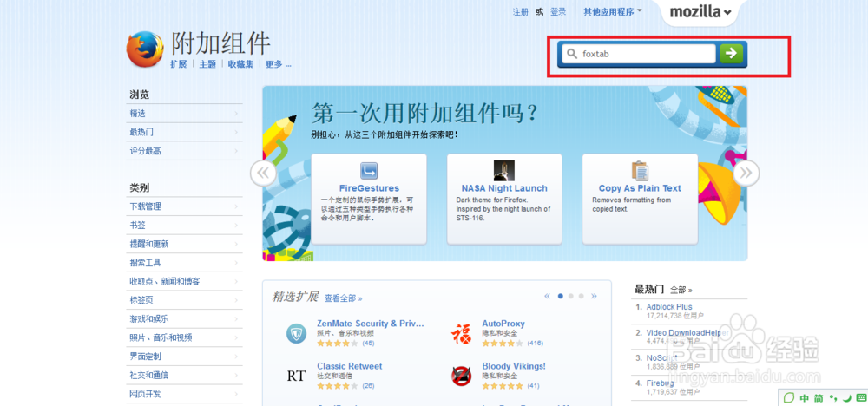Click the ZenMate review count (45)

click(x=368, y=343)
